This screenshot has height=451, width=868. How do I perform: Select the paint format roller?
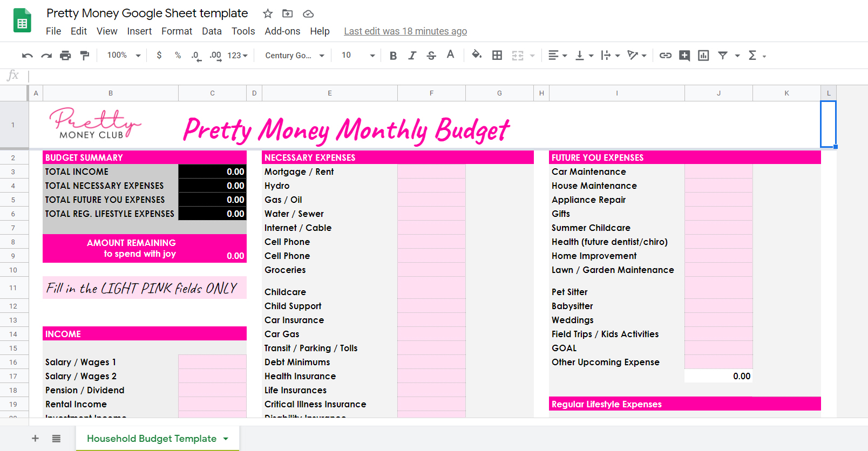(85, 56)
